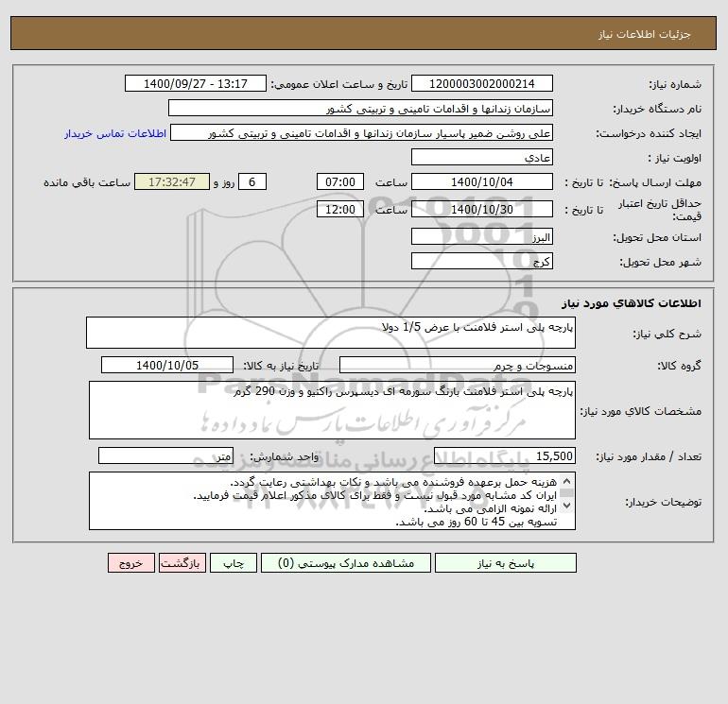Click the response deadline date 1400/10/04
Screen dimensions: 728x704
pos(482,182)
